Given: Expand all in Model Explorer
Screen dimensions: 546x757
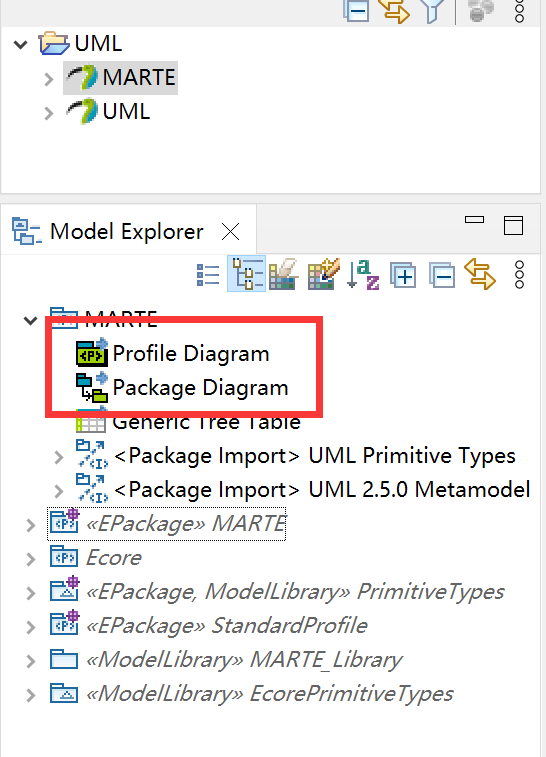Looking at the screenshot, I should point(403,275).
